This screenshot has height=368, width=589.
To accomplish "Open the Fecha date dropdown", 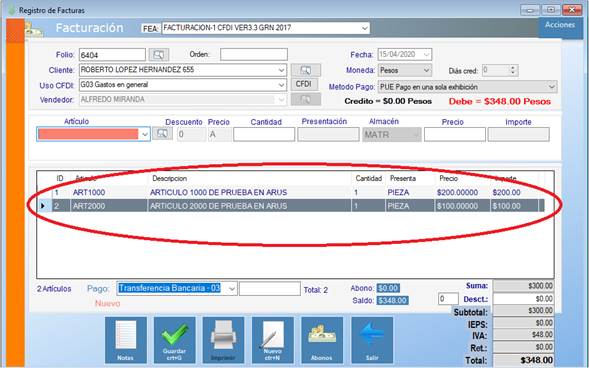I will (426, 55).
